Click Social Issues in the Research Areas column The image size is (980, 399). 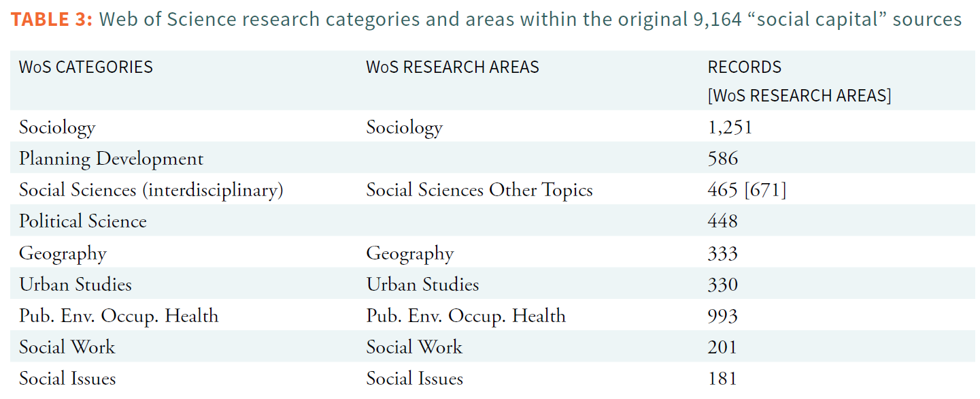point(415,379)
